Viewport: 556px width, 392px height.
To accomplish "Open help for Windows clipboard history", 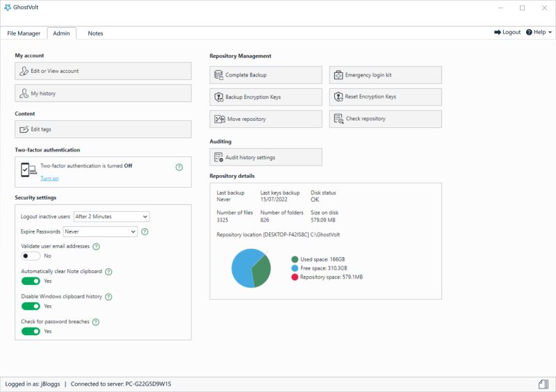I will 109,297.
